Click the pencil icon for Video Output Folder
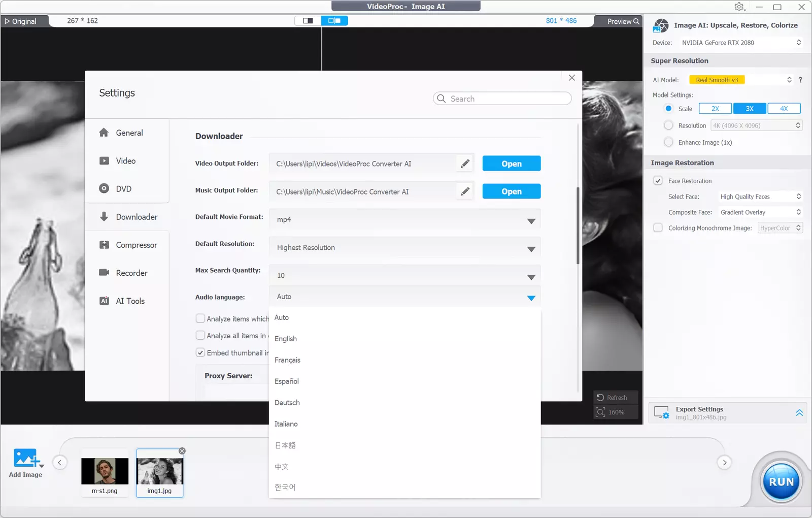812x518 pixels. (x=465, y=164)
